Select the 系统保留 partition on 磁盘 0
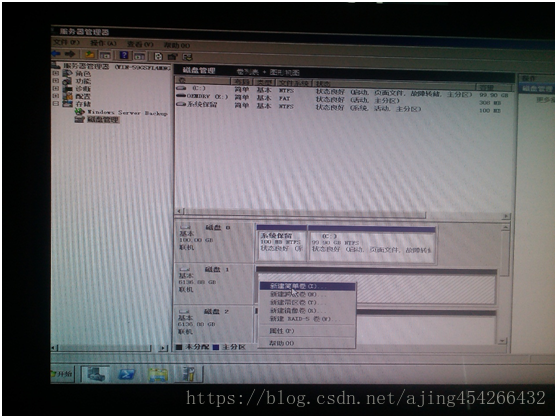This screenshot has width=557, height=418. pyautogui.click(x=281, y=243)
